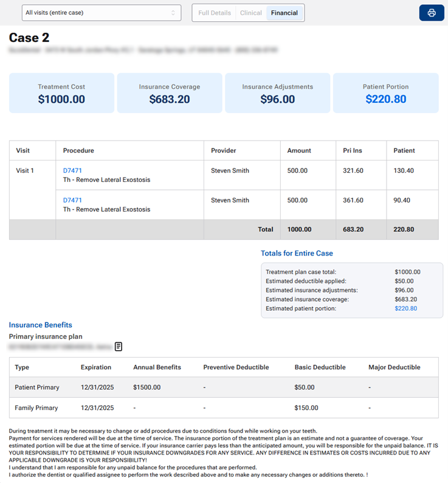The width and height of the screenshot is (448, 483).
Task: Open second D7471 procedure code link
Action: pos(72,200)
